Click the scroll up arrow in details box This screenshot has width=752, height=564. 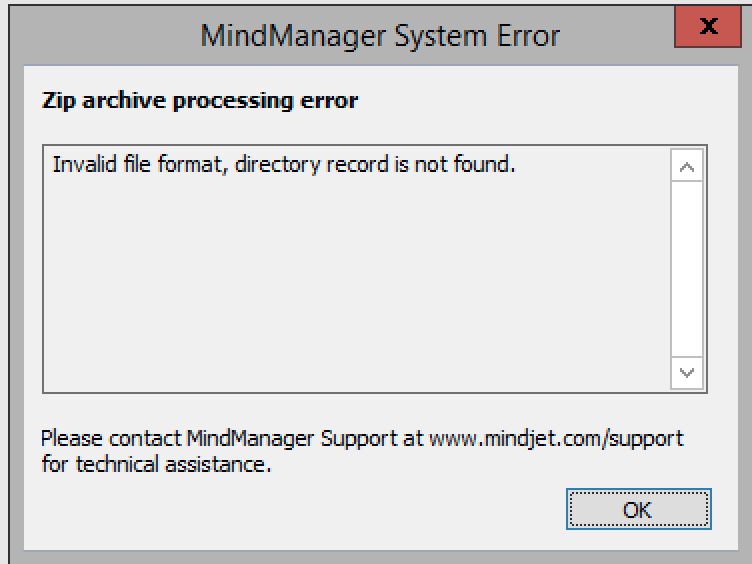[x=687, y=167]
